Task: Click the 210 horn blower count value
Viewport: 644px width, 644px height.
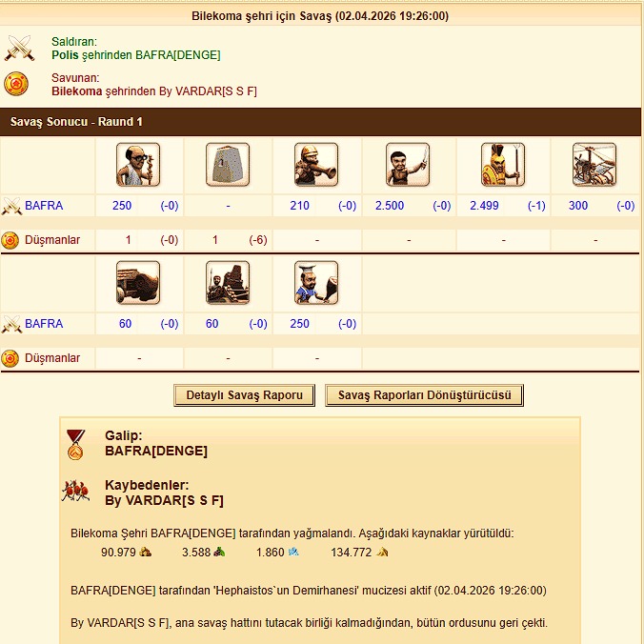Action: pos(299,206)
